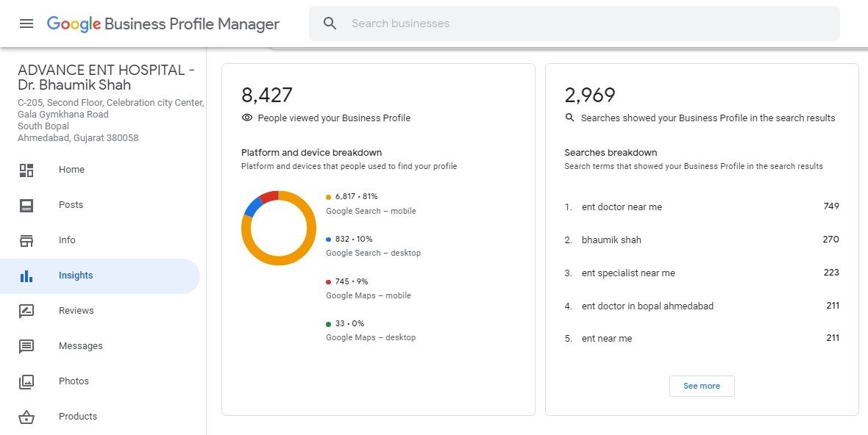Image resolution: width=868 pixels, height=435 pixels.
Task: Click the Google Search – mobile legend entry
Action: [371, 204]
